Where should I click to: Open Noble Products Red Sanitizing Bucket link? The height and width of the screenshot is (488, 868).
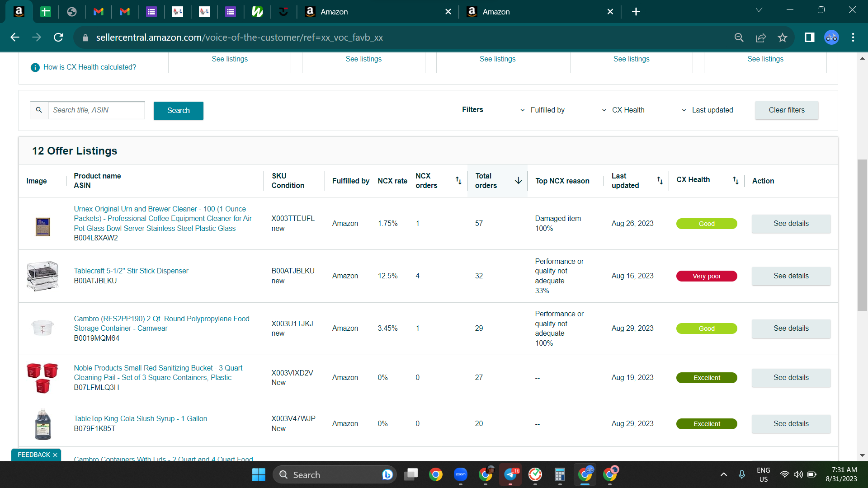[158, 373]
